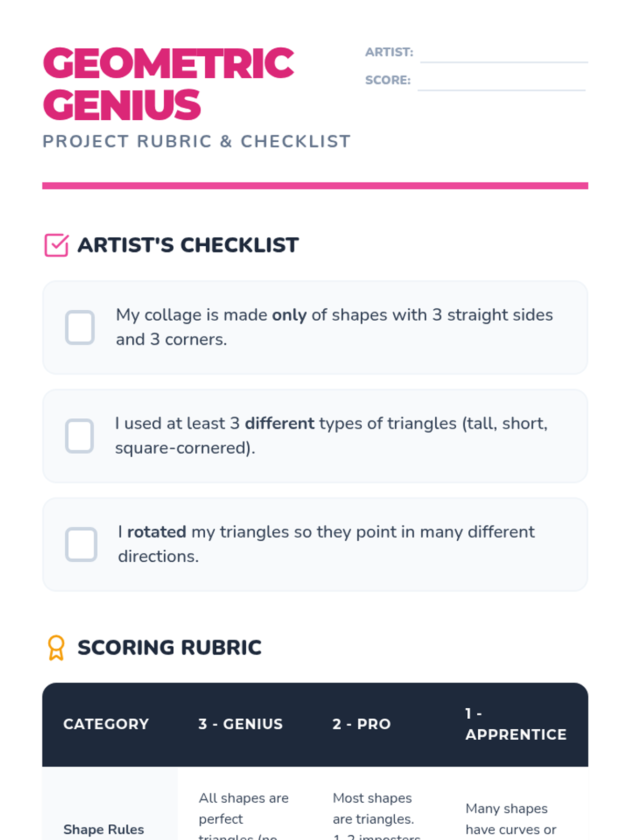This screenshot has height=840, width=630.
Task: Select the '2 - PRO' column header
Action: pos(362,724)
